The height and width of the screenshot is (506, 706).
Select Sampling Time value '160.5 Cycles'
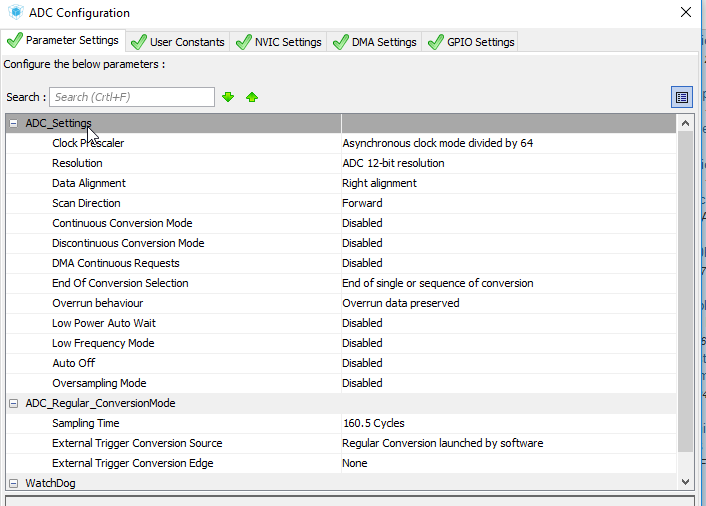point(374,423)
